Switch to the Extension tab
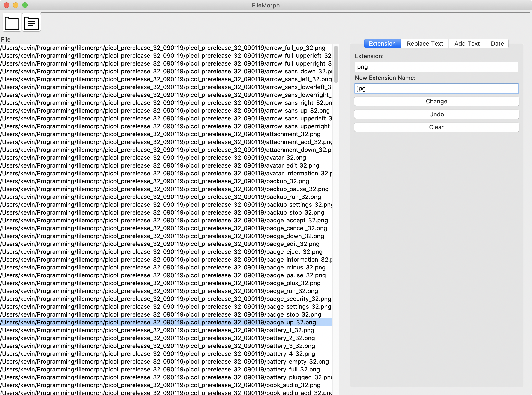Viewport: 532px width, 395px height. (382, 44)
